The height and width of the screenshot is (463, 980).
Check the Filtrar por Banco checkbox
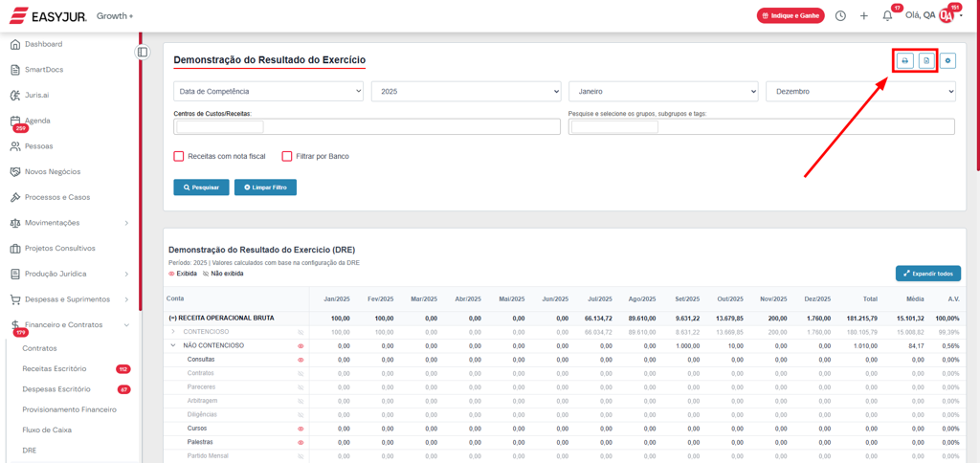[287, 156]
